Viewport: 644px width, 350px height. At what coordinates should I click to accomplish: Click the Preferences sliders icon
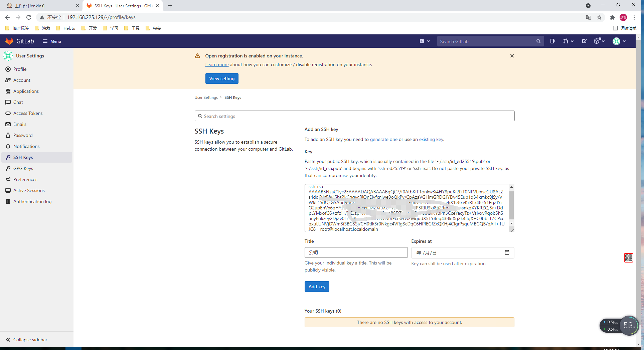click(x=8, y=179)
